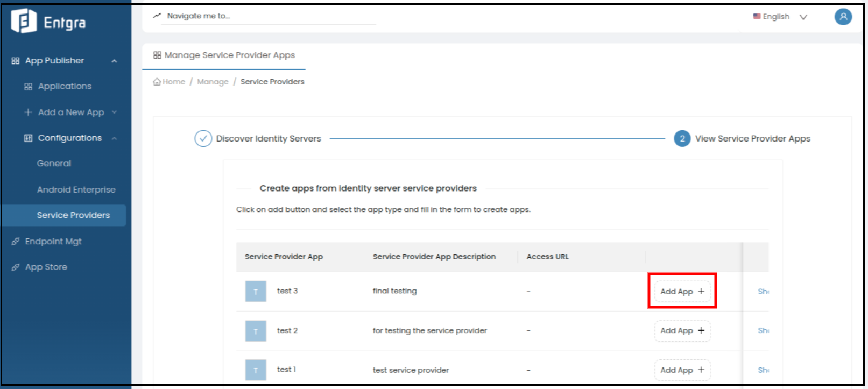Click the 'final testing' description cell
Viewport: 868px width, 389px height.
pyautogui.click(x=394, y=291)
